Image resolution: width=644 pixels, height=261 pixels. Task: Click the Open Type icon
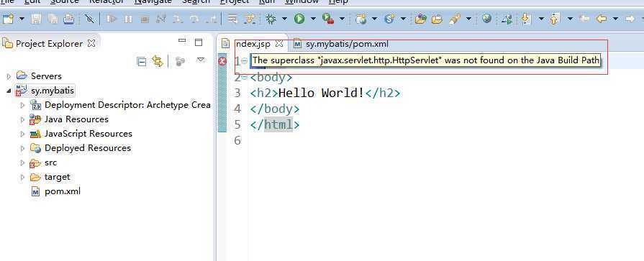point(420,19)
